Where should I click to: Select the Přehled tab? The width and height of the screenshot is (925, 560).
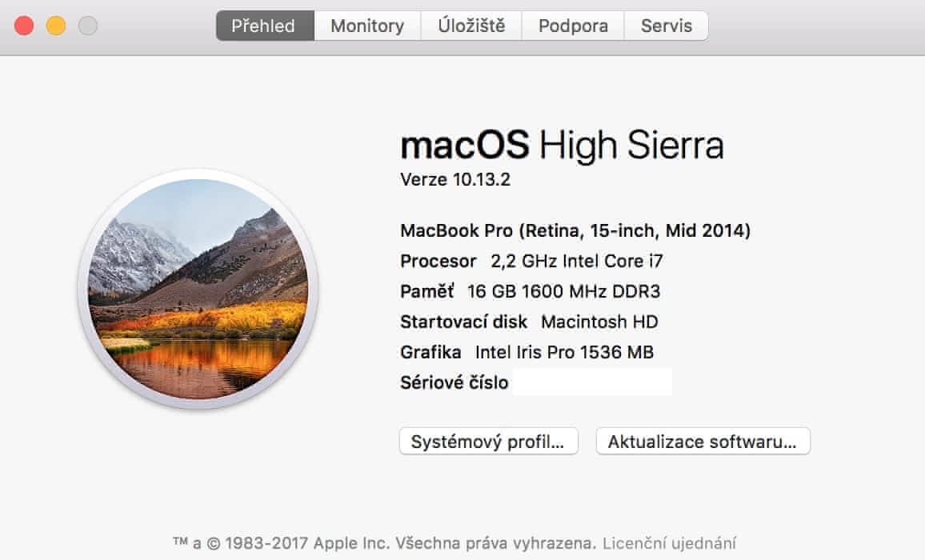[263, 26]
